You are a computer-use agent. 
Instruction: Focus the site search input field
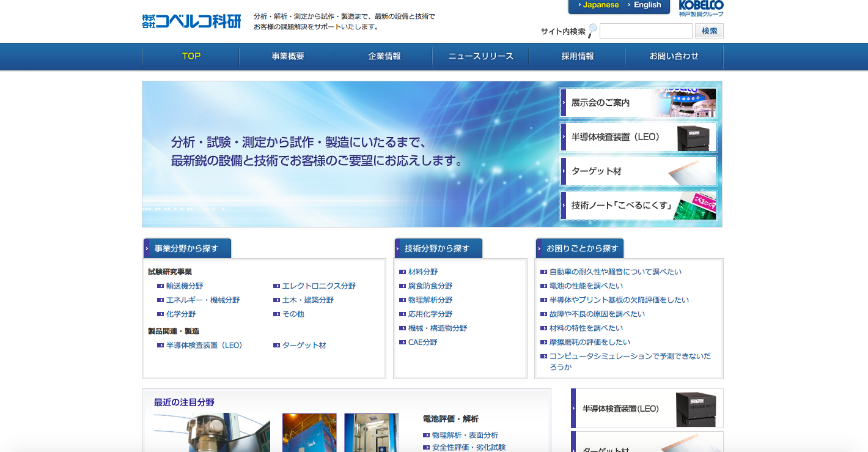646,31
